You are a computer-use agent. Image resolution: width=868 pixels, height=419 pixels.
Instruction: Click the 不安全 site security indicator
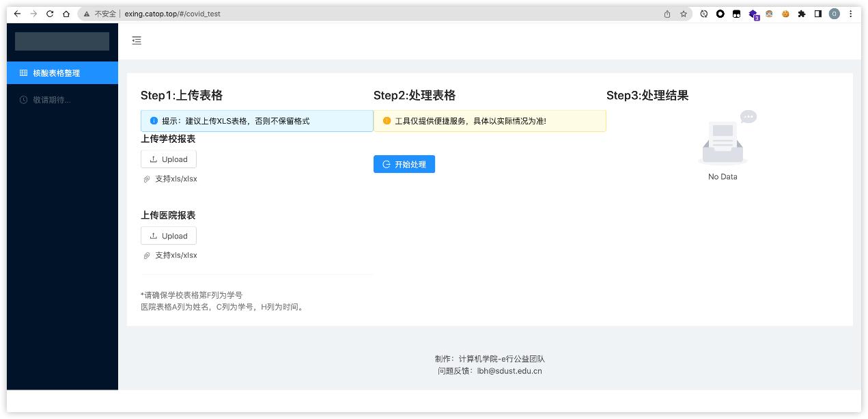100,14
